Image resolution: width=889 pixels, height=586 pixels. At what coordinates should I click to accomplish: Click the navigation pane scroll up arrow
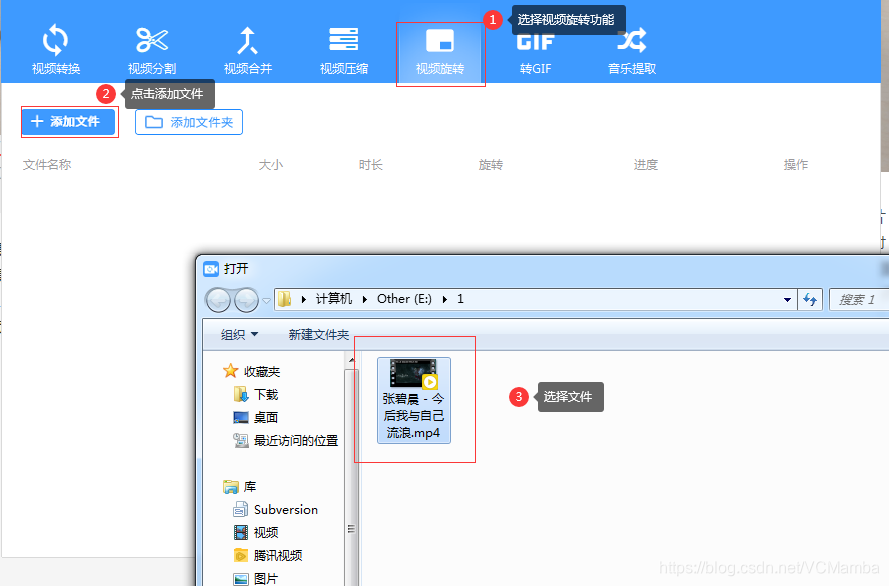(352, 360)
